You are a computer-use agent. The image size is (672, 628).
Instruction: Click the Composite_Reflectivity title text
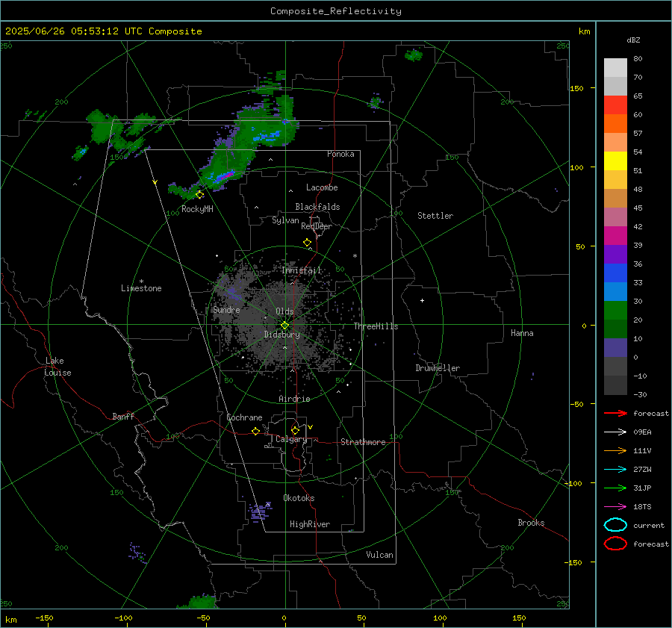[336, 11]
